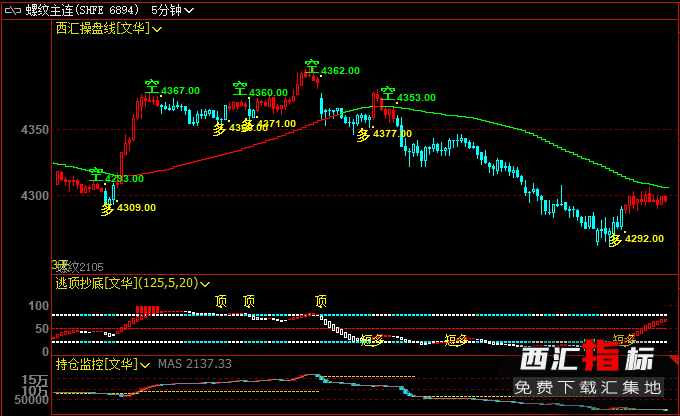
Task: Click the 空 sell signal at 4367.00
Action: point(150,86)
